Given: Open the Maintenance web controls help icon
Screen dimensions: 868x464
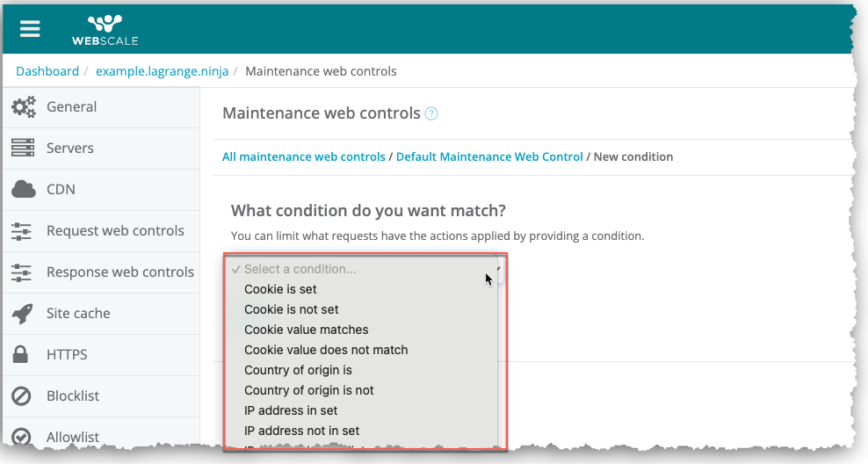Looking at the screenshot, I should (431, 113).
